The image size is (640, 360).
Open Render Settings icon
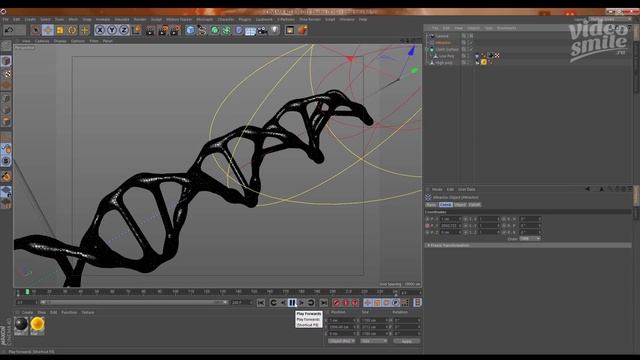[176, 30]
